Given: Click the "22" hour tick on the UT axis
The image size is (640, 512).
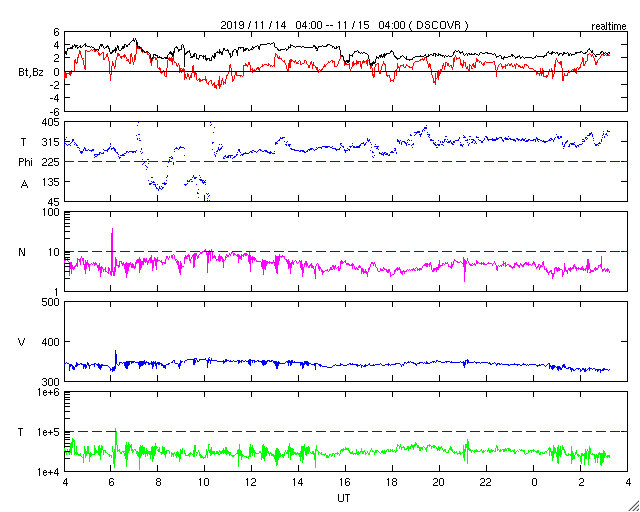Looking at the screenshot, I should coord(486,484).
